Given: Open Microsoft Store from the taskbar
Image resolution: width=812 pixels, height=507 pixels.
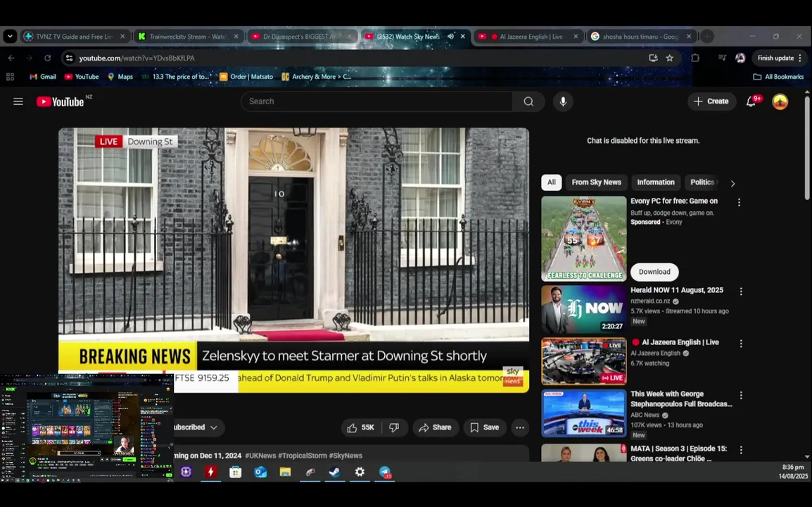Looking at the screenshot, I should 235,472.
